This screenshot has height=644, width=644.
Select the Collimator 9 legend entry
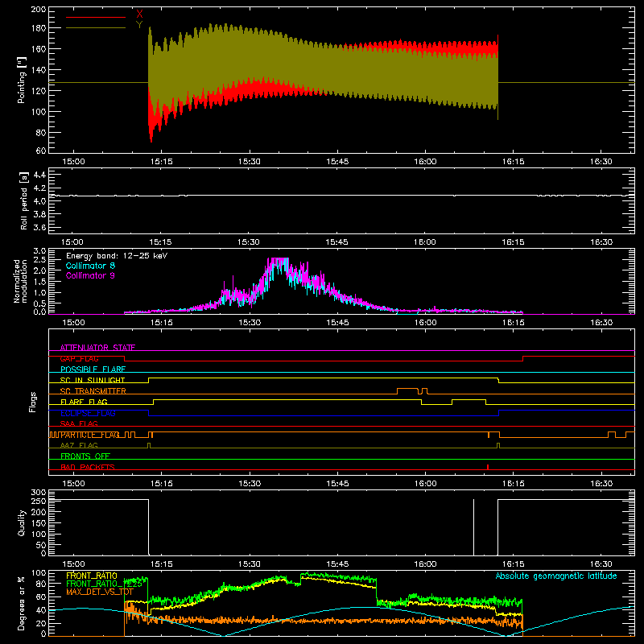pyautogui.click(x=90, y=275)
